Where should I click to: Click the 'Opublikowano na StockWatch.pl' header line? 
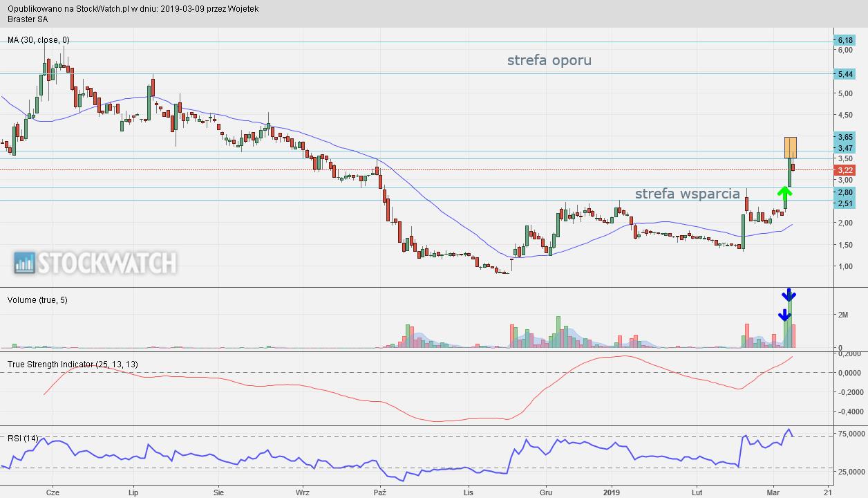point(133,9)
